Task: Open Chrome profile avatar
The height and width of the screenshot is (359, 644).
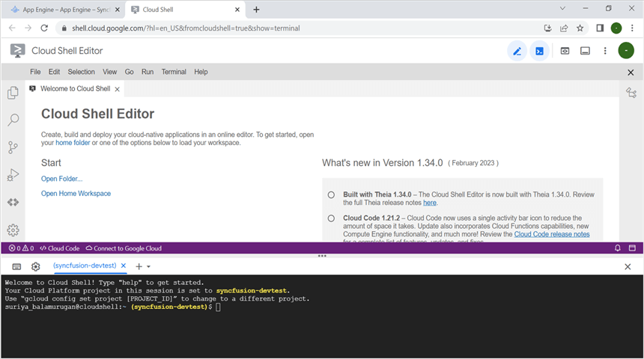Action: [616, 28]
